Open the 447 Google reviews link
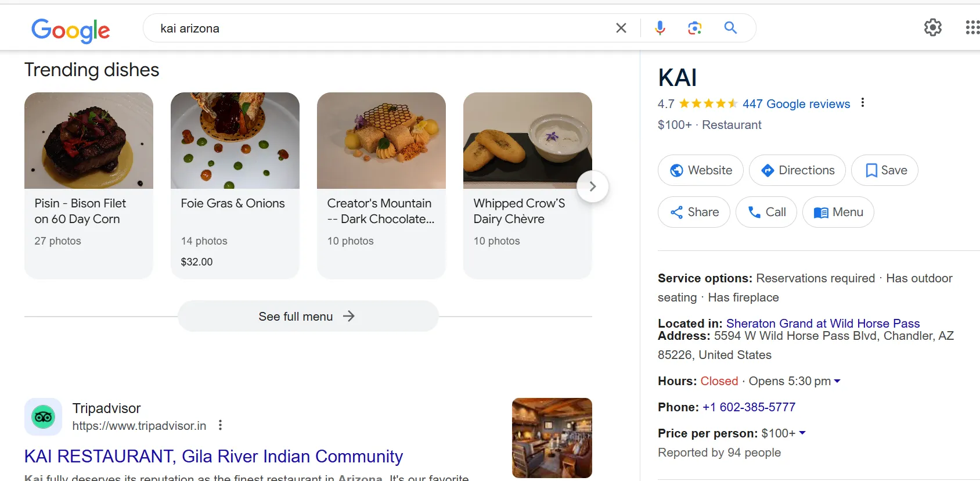This screenshot has height=481, width=980. (796, 103)
